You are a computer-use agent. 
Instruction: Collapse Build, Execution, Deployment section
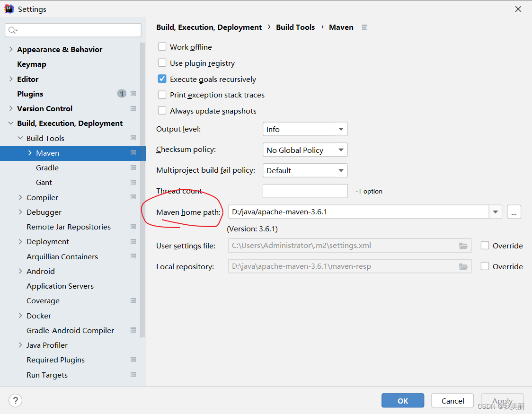point(11,123)
